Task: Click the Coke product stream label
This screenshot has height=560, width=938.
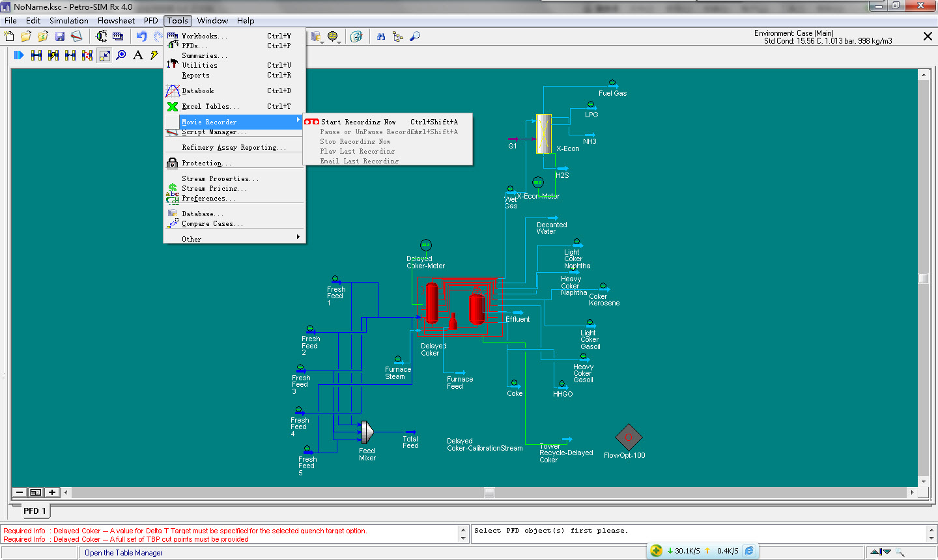Action: [515, 393]
